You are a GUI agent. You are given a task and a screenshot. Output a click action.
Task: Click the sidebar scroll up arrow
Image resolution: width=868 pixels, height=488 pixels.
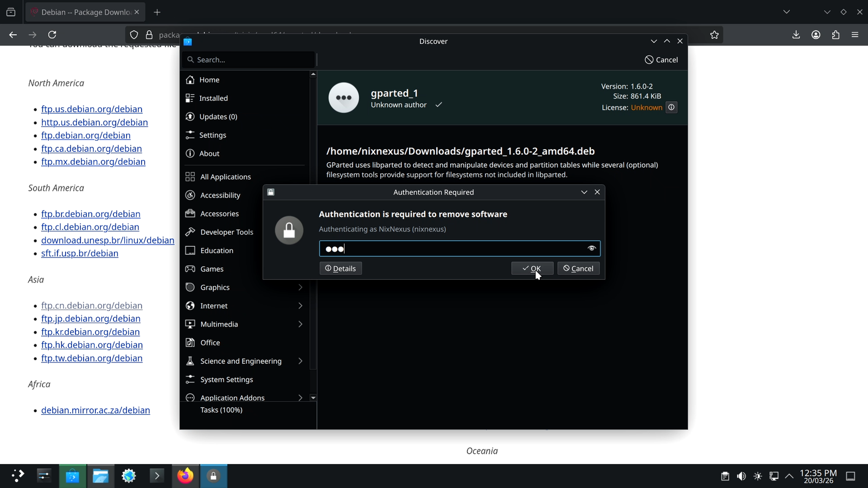[x=313, y=74]
